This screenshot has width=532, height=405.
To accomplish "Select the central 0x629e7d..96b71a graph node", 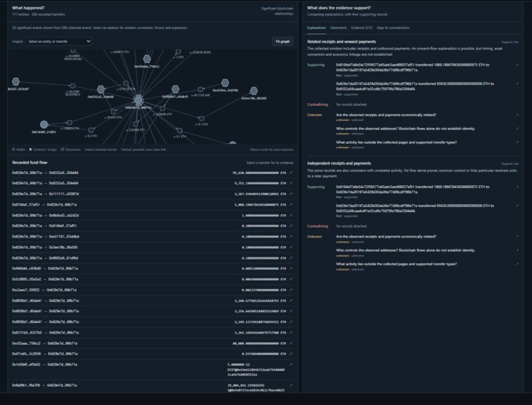I will point(138,100).
